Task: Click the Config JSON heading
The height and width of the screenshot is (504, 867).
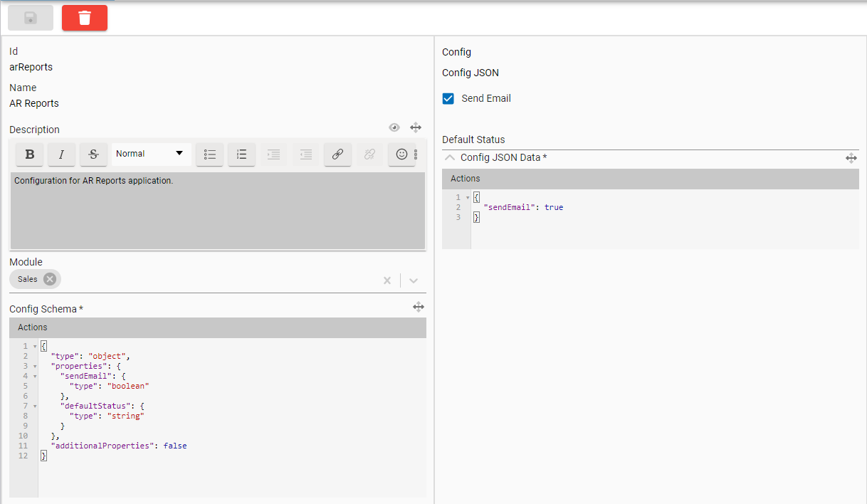Action: [471, 73]
